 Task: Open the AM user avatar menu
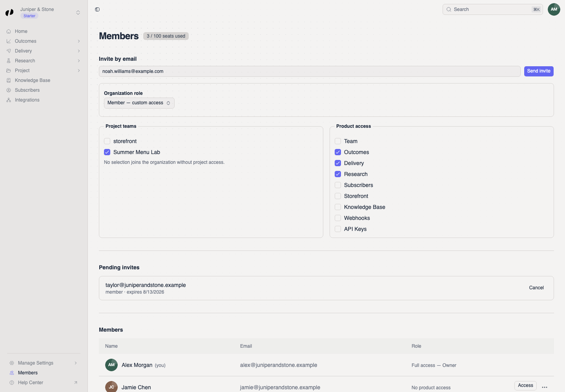[554, 9]
